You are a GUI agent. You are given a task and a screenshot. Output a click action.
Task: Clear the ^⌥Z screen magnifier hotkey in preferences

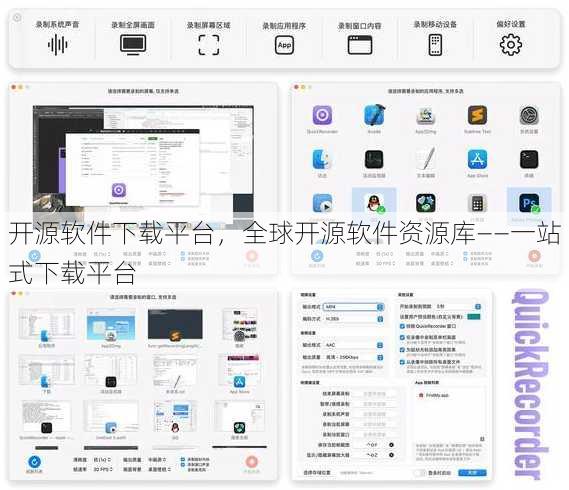pyautogui.click(x=392, y=455)
